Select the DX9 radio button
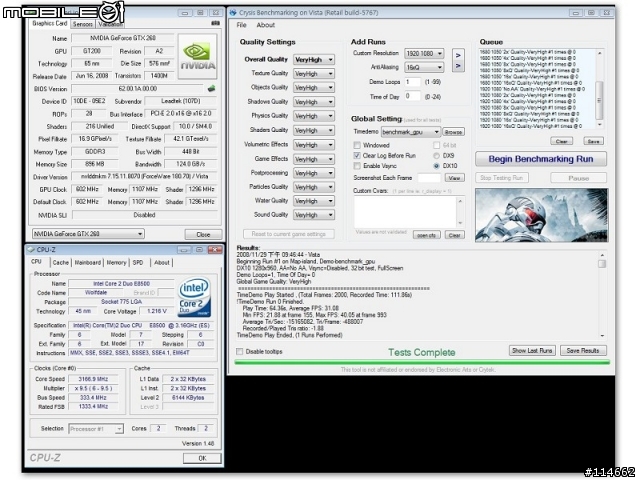640x480 pixels. (436, 156)
